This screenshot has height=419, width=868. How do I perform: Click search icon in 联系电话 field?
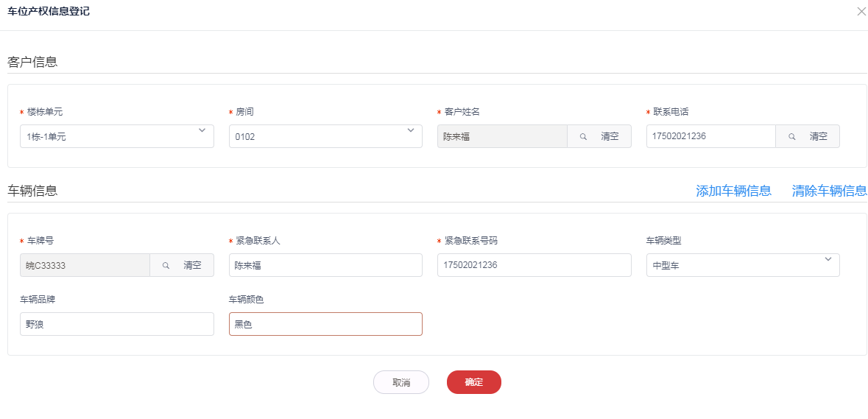pos(792,136)
